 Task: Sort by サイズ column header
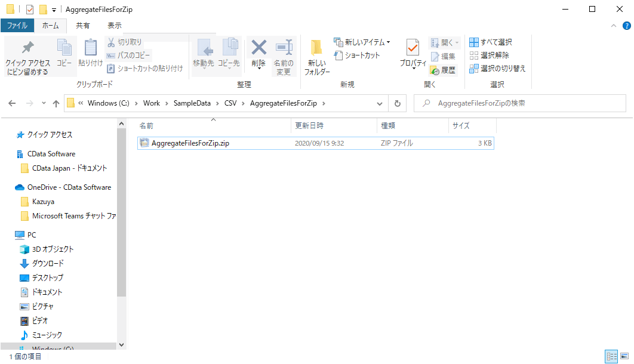pyautogui.click(x=472, y=126)
